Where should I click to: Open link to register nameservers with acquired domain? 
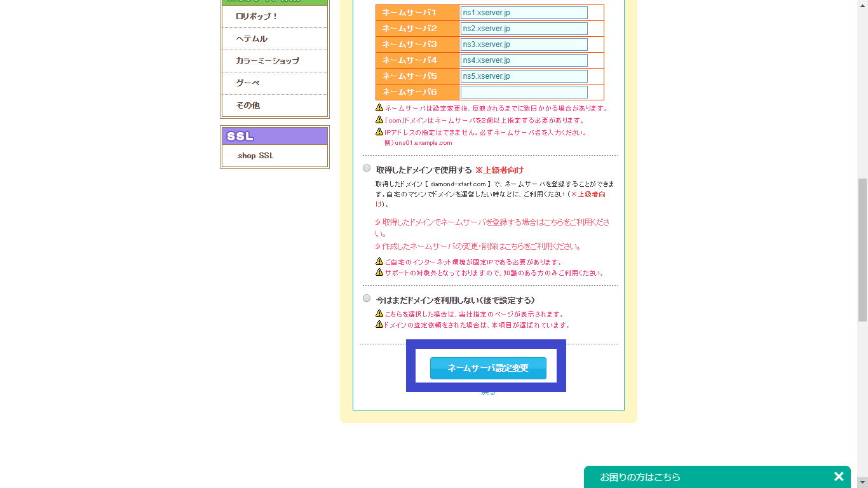point(492,228)
